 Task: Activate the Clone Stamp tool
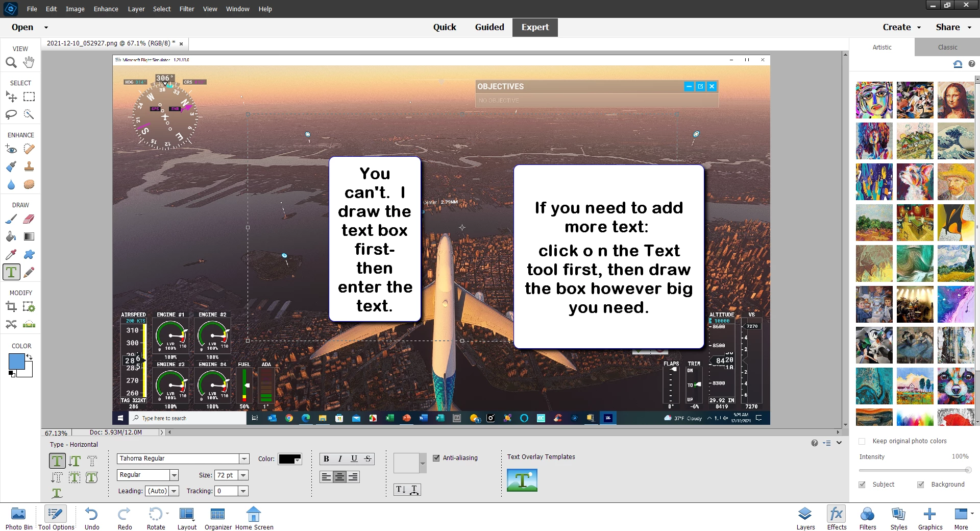pos(29,166)
